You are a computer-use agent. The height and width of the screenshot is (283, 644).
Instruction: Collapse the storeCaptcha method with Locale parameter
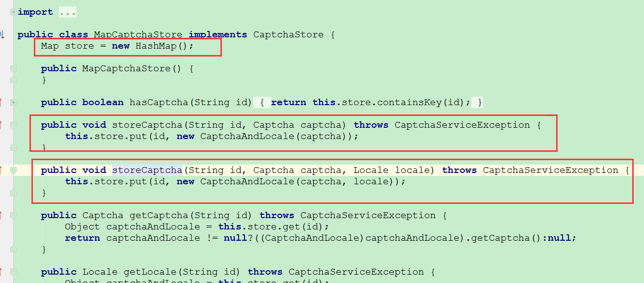[13, 170]
